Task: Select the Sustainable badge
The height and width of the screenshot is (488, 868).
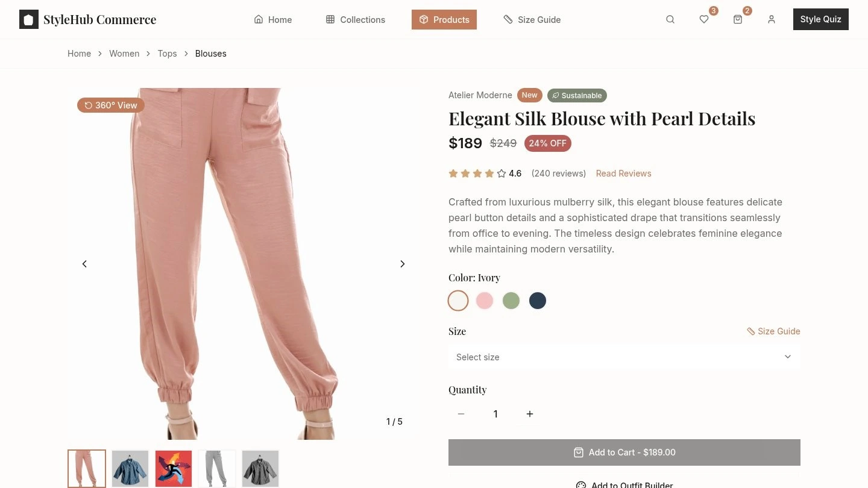Action: coord(576,95)
